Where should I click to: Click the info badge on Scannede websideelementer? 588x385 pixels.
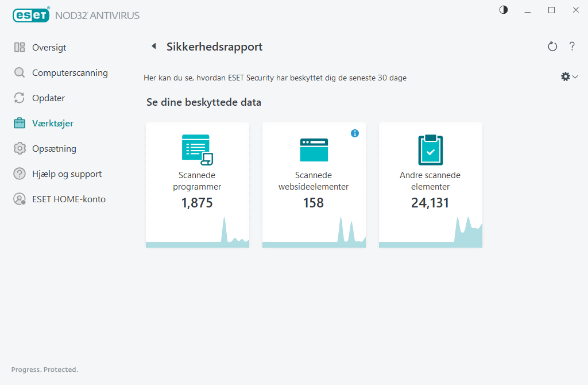[355, 133]
